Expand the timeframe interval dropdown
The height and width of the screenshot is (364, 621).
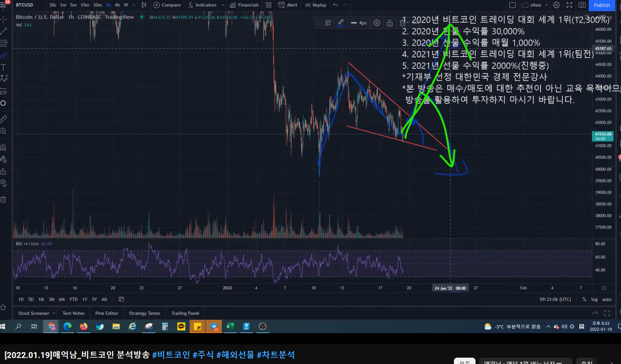tap(134, 5)
